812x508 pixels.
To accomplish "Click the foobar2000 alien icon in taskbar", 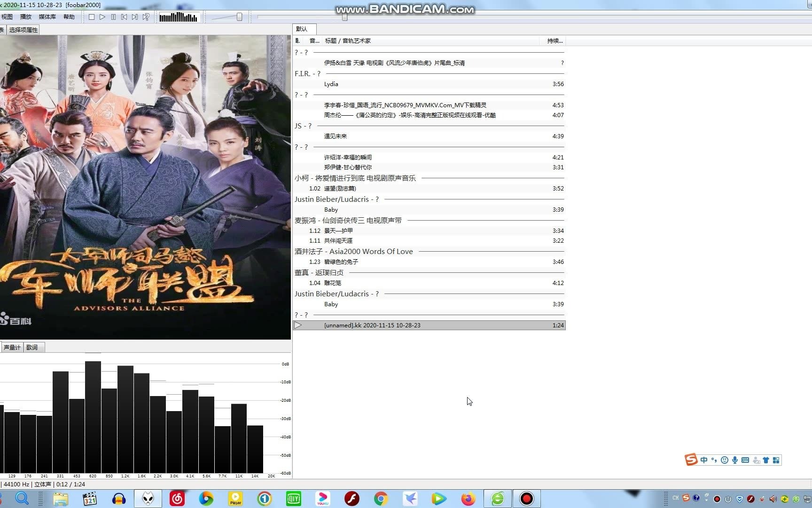I will (x=148, y=499).
